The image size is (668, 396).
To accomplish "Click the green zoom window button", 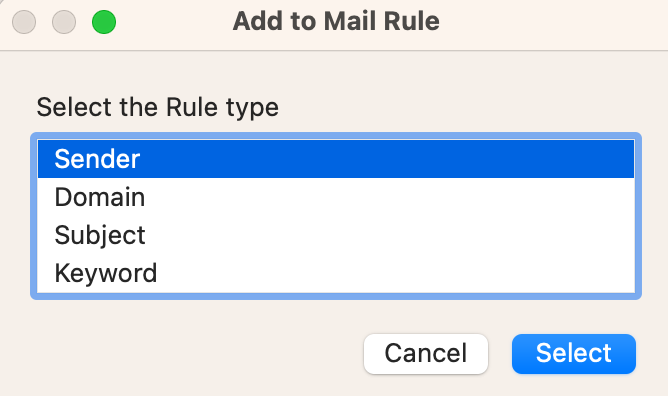I will pos(104,22).
